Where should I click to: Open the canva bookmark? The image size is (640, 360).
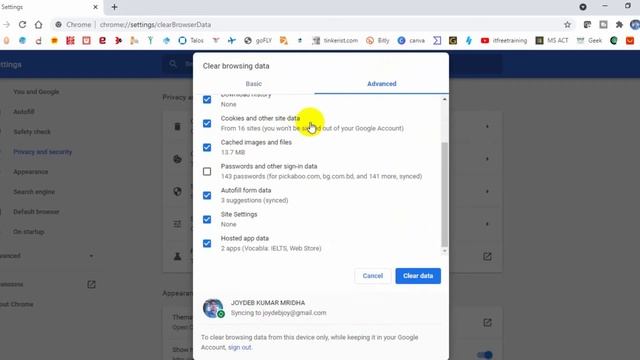pyautogui.click(x=411, y=40)
